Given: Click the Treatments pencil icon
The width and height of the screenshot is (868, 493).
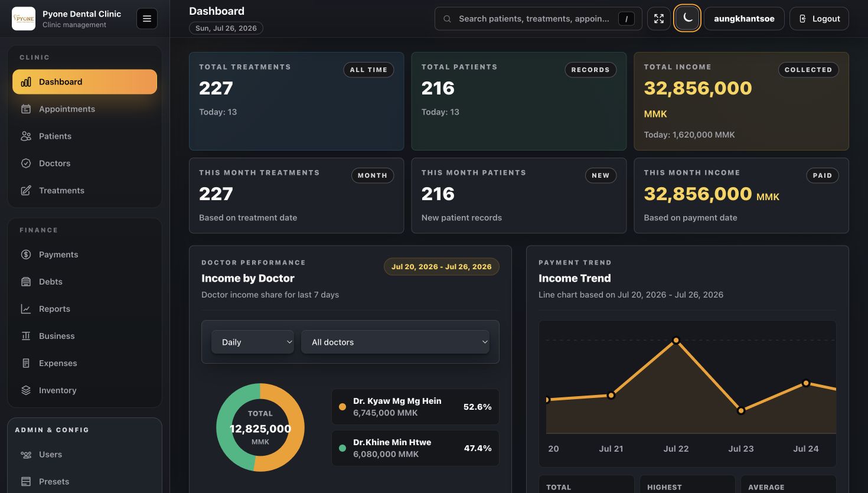Looking at the screenshot, I should tap(26, 191).
